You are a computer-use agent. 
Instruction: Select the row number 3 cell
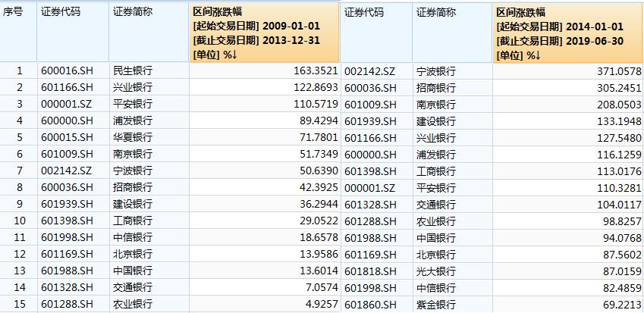pos(19,104)
